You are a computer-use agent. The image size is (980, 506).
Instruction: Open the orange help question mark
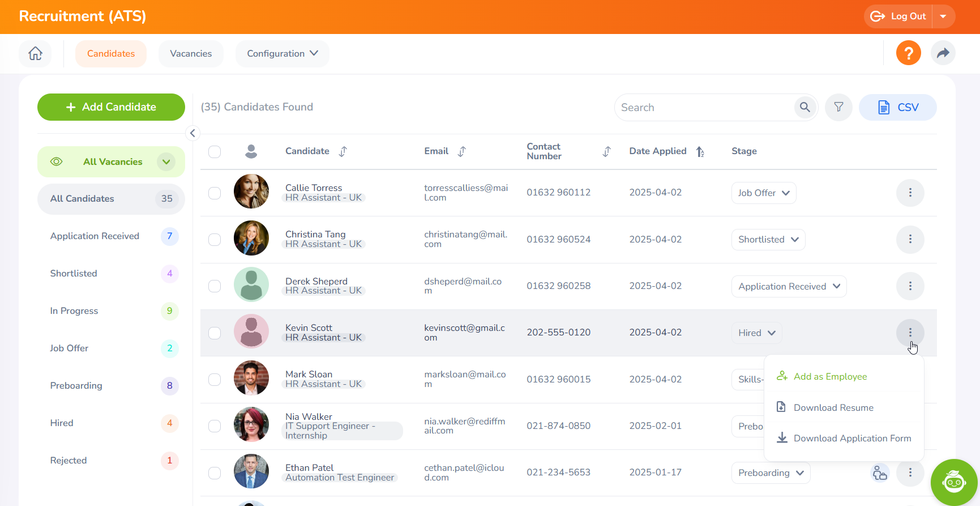tap(908, 53)
